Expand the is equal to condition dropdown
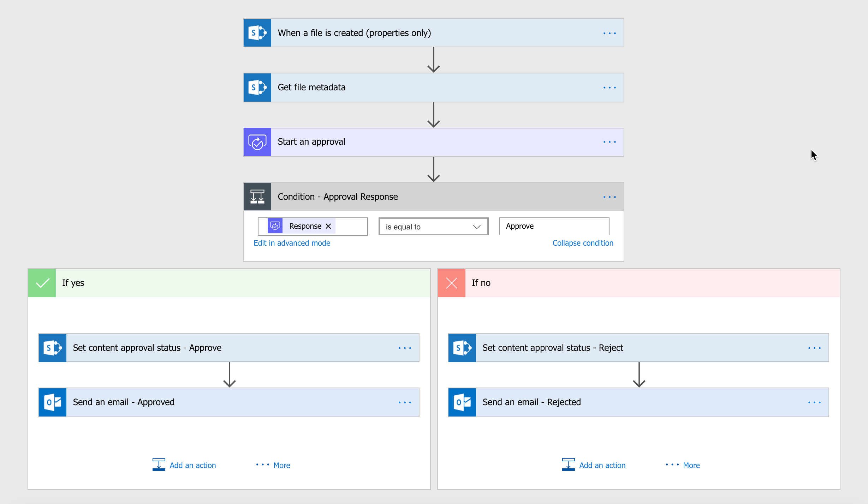The height and width of the screenshot is (504, 868). (478, 226)
